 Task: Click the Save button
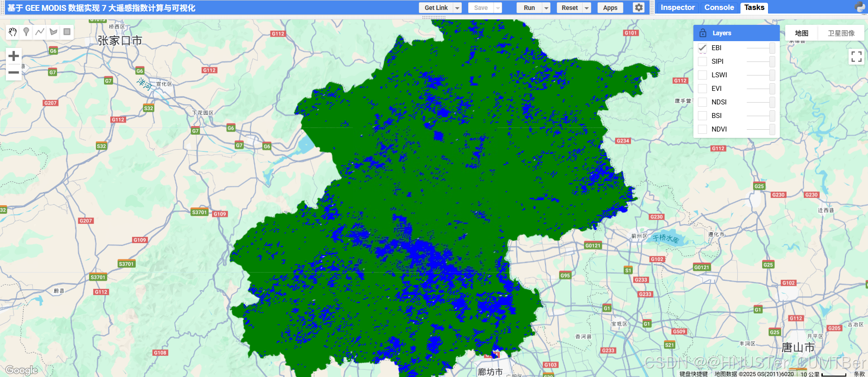pos(481,8)
